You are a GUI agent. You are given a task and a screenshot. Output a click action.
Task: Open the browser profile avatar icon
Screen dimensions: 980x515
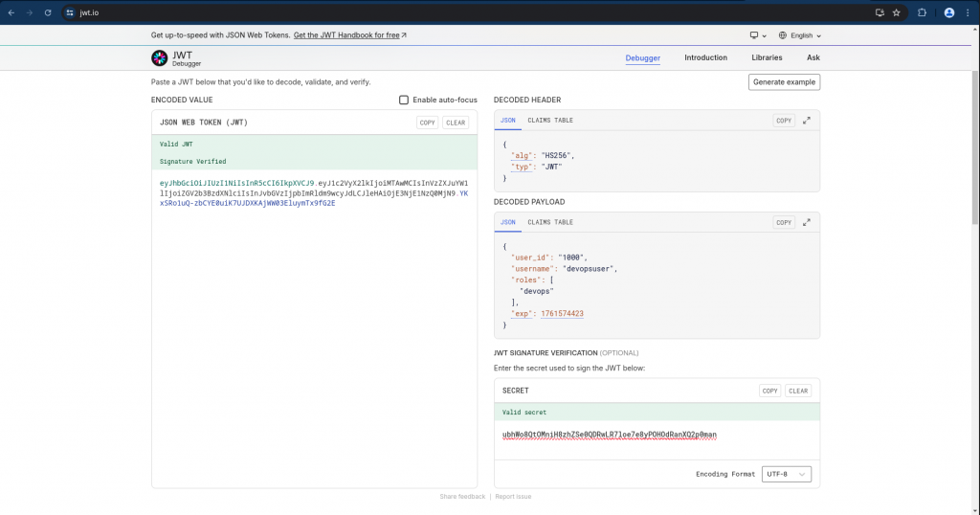tap(949, 12)
